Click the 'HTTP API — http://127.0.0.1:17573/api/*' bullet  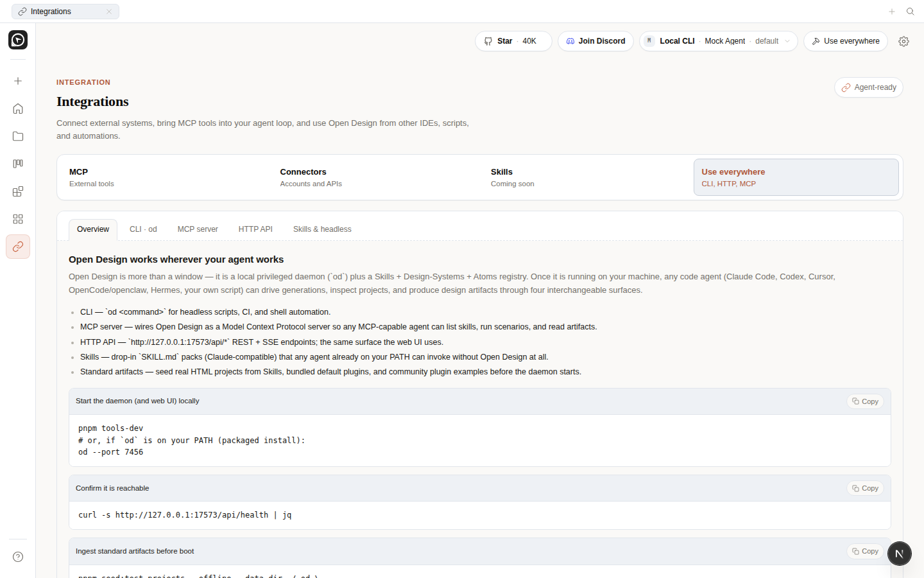pos(262,342)
